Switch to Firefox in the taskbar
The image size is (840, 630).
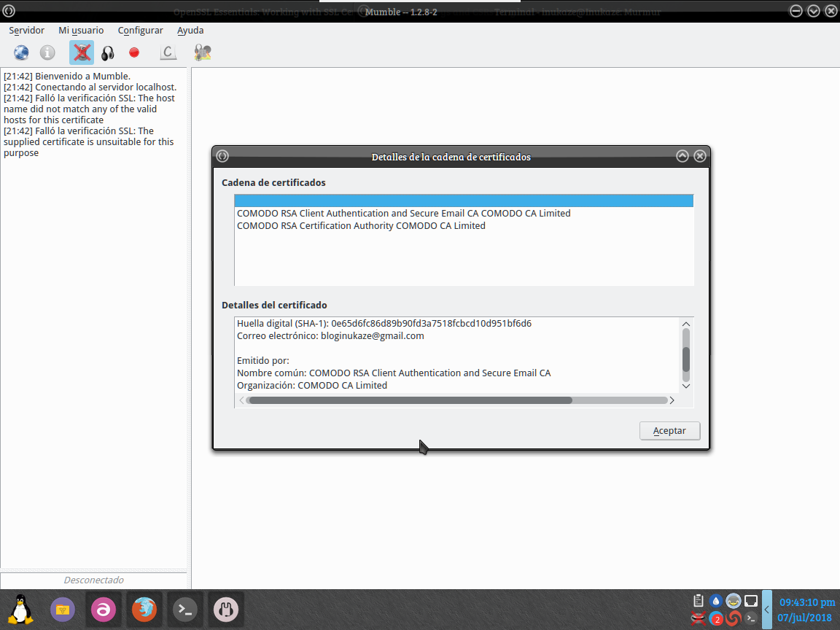(x=144, y=610)
